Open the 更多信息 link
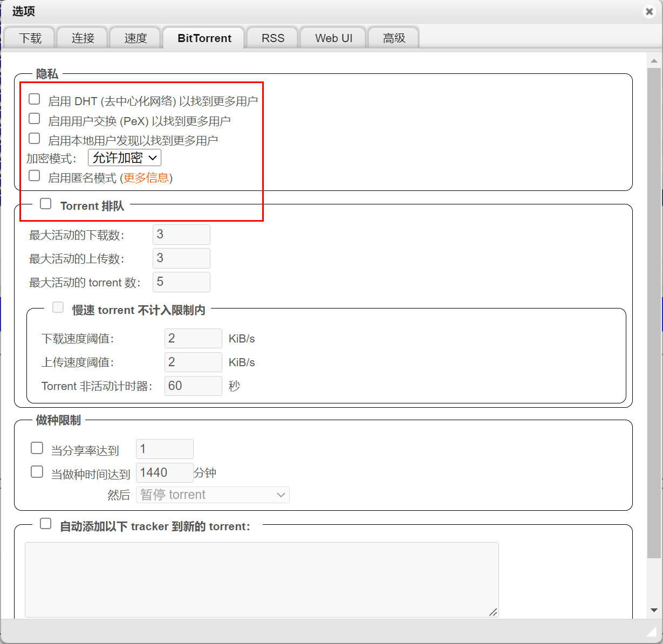Viewport: 663px width, 644px height. tap(146, 178)
